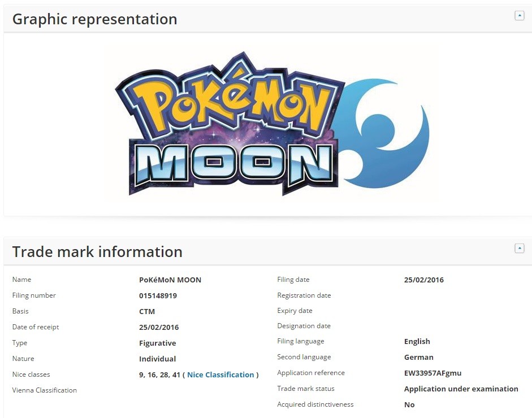Select the Date of receipt value 25/02/2016
The width and height of the screenshot is (532, 418).
159,327
